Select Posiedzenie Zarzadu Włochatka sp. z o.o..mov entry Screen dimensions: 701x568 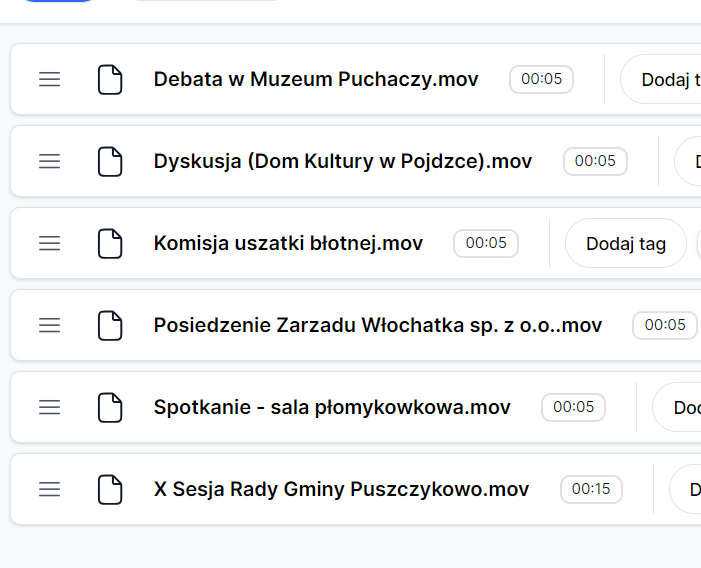click(x=378, y=325)
